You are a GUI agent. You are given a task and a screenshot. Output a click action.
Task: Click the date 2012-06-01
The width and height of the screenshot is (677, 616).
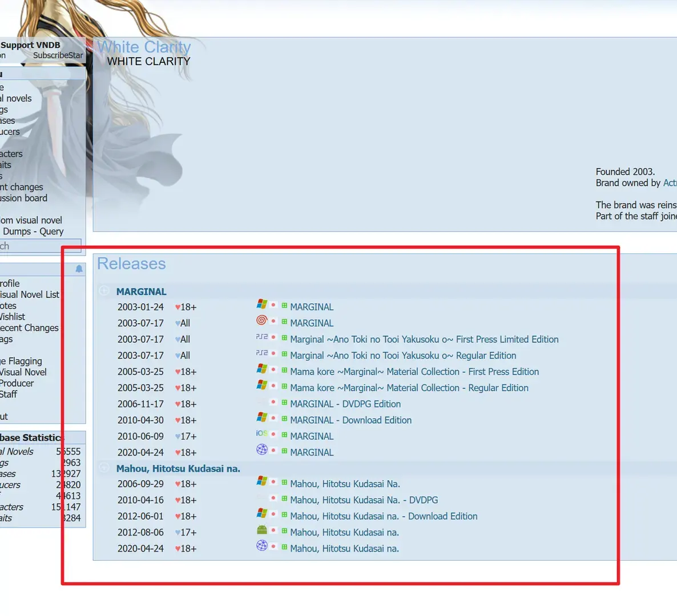pos(140,516)
